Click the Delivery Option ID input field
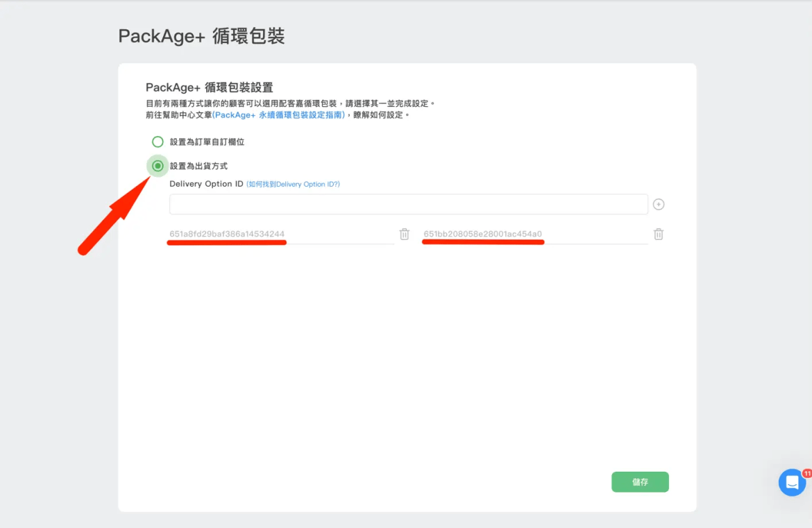The height and width of the screenshot is (528, 812). point(408,204)
